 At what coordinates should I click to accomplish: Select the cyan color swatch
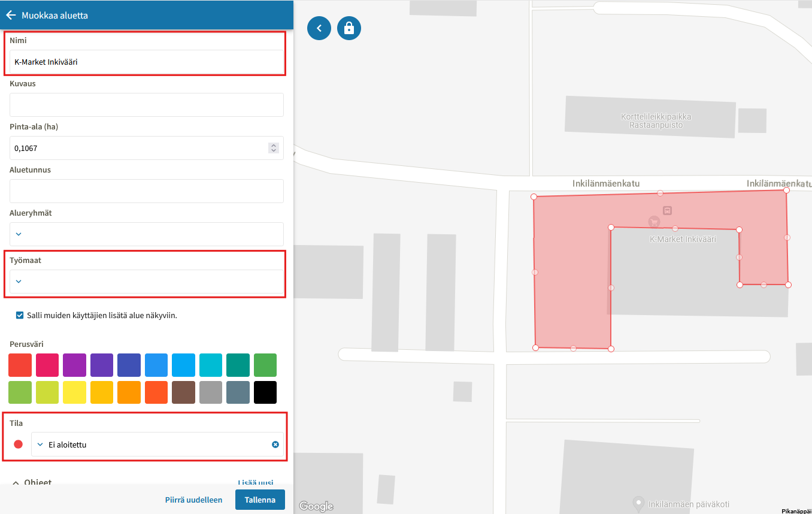(x=211, y=365)
